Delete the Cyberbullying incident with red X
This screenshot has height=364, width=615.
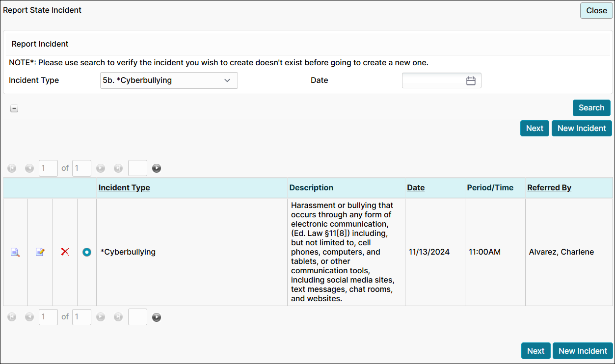[x=65, y=252]
